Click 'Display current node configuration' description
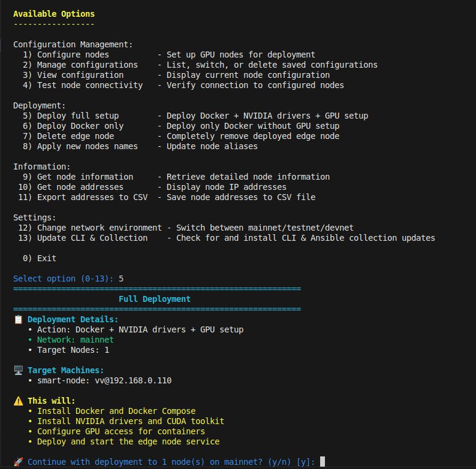The image size is (476, 469). coord(248,75)
